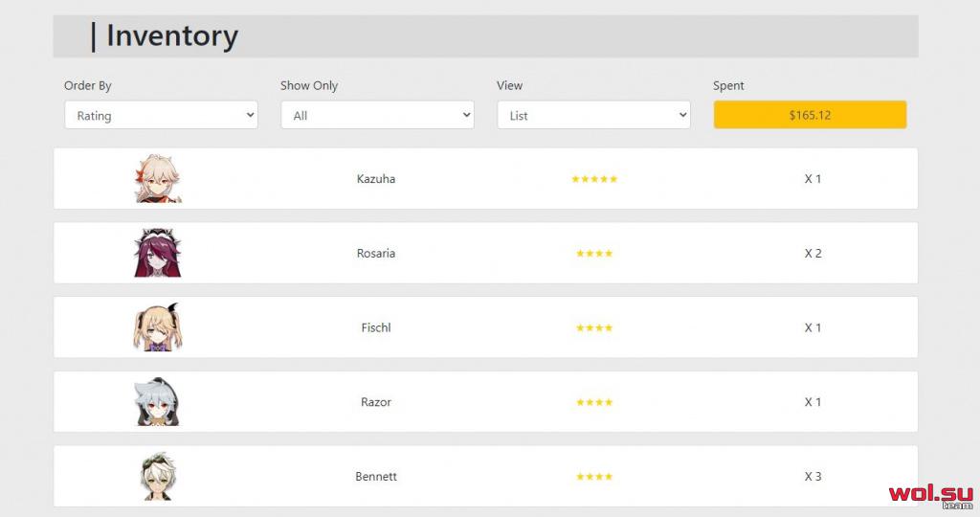The height and width of the screenshot is (517, 980).
Task: Click Kazuha's character portrait
Action: pos(158,179)
